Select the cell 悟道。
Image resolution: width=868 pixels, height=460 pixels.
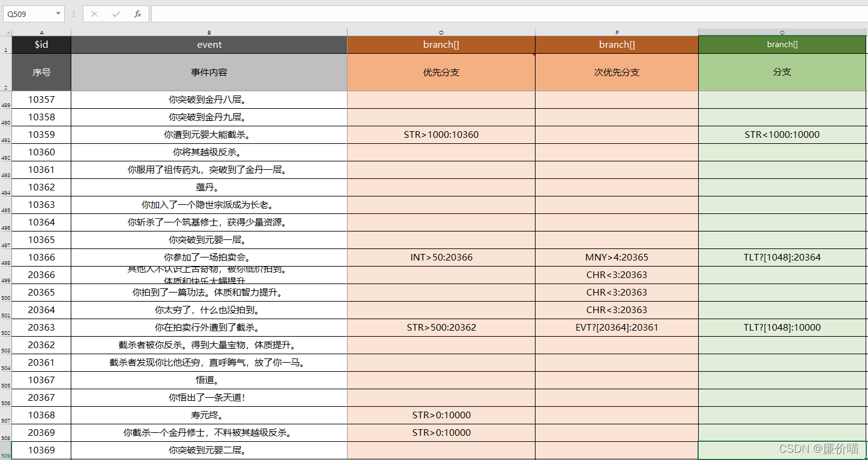click(x=209, y=380)
